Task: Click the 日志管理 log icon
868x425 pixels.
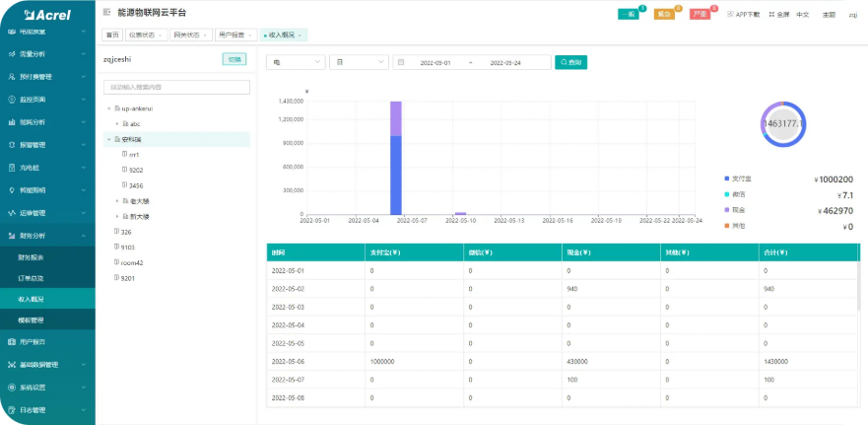Action: (x=12, y=410)
